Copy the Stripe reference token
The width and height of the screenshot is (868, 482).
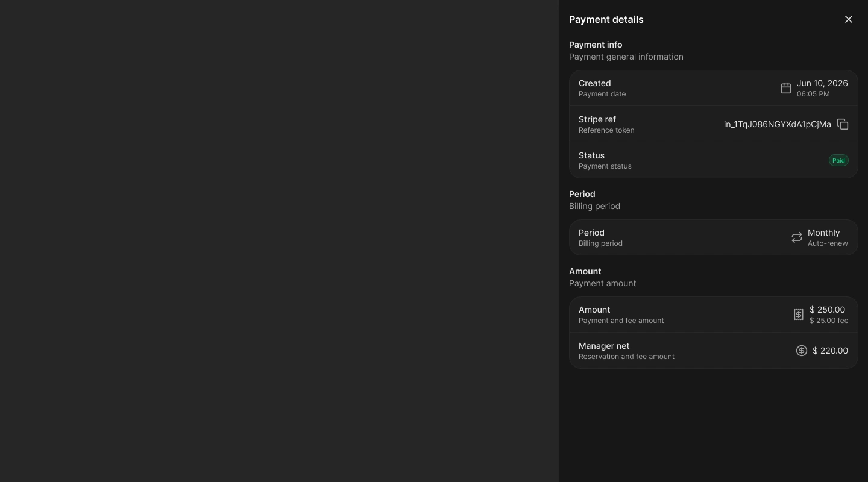(843, 124)
